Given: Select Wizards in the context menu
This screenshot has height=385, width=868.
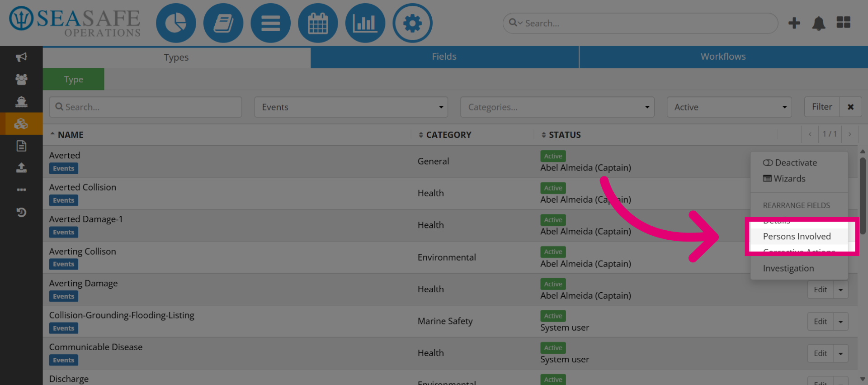Looking at the screenshot, I should click(784, 179).
